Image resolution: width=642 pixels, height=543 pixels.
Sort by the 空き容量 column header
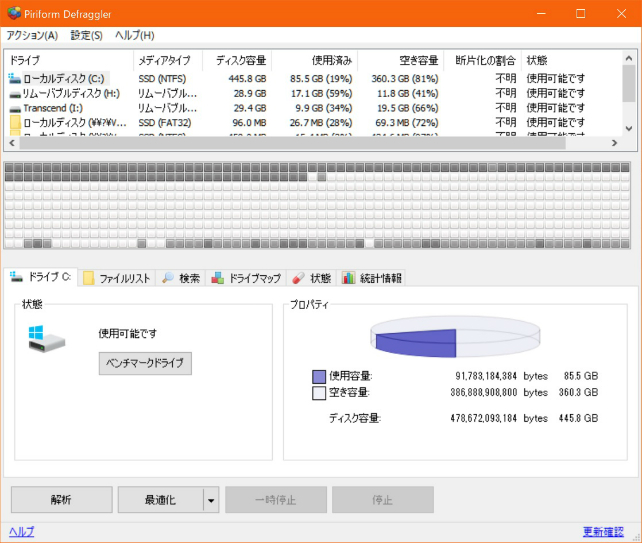point(401,61)
